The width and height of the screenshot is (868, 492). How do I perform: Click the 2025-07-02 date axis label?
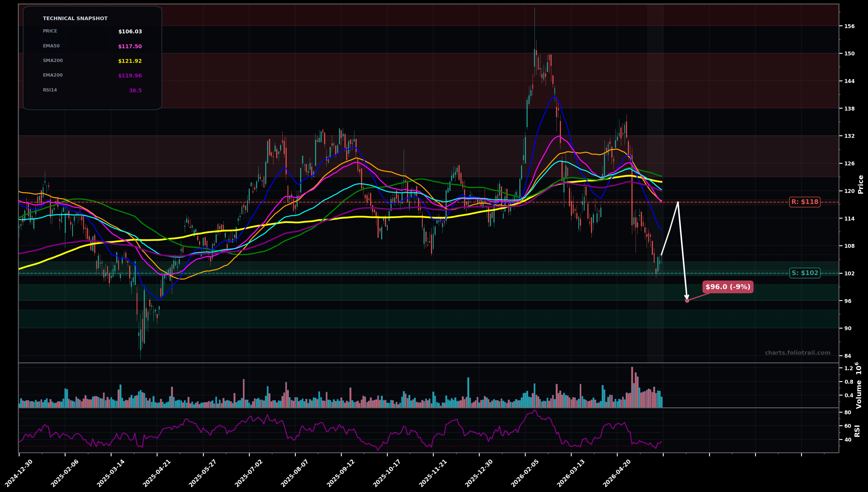(x=249, y=473)
